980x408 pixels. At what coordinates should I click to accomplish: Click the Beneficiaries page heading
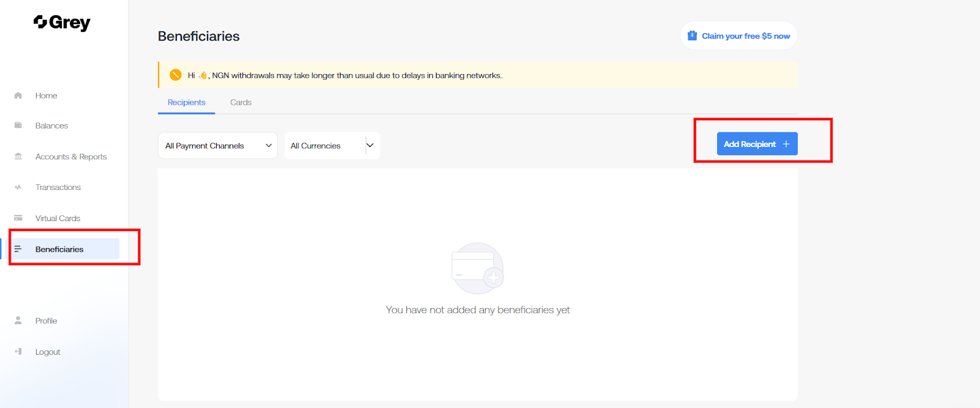[x=198, y=36]
